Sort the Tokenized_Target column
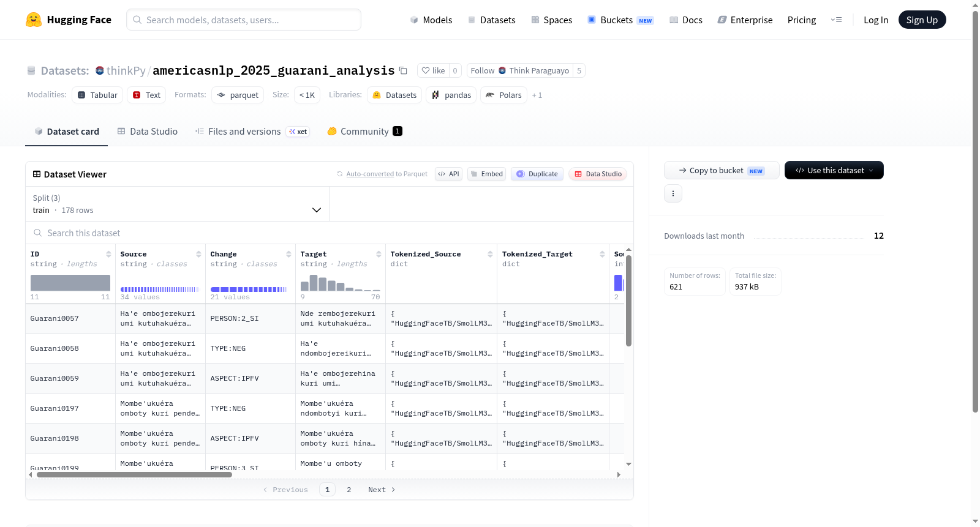The image size is (980, 527). (x=602, y=254)
